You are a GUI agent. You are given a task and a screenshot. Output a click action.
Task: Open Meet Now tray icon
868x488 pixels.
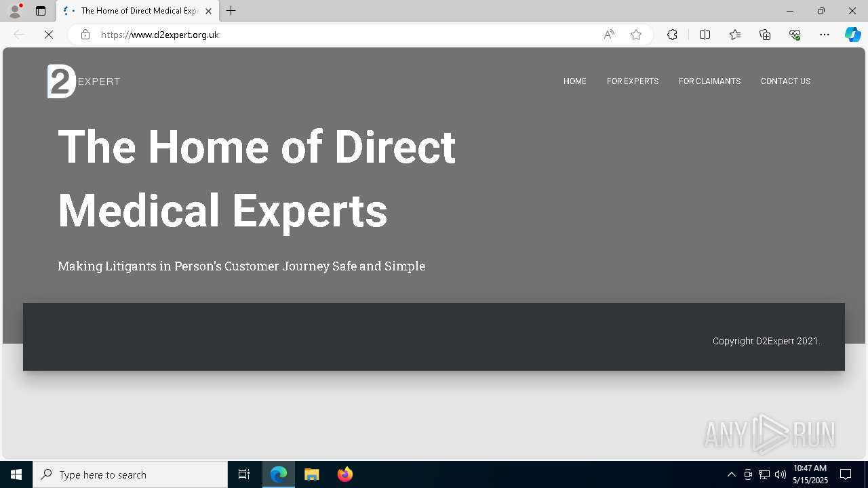pos(748,474)
